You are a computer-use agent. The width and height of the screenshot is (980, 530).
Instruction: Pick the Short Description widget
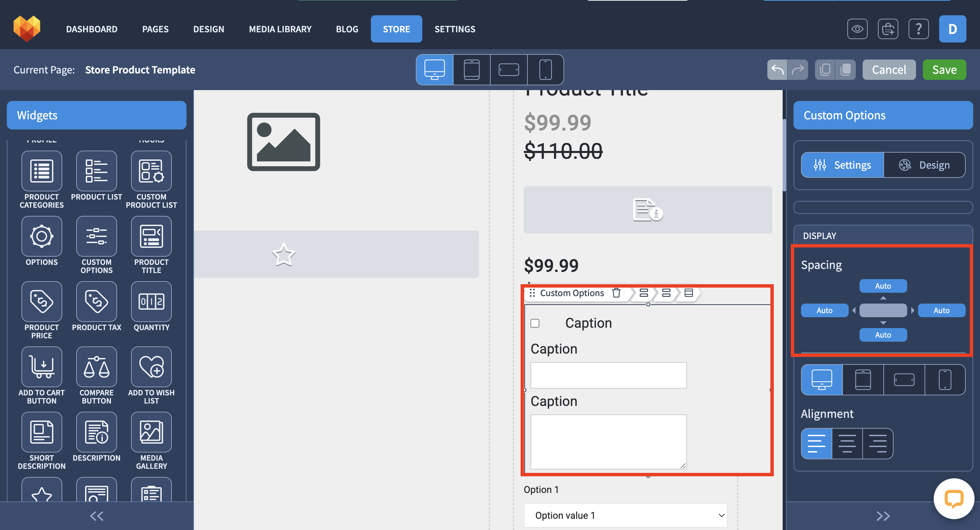[42, 433]
